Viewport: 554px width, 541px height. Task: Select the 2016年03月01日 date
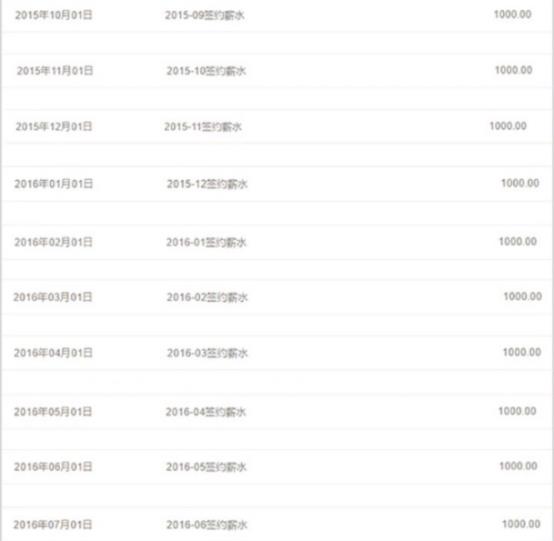pyautogui.click(x=53, y=297)
